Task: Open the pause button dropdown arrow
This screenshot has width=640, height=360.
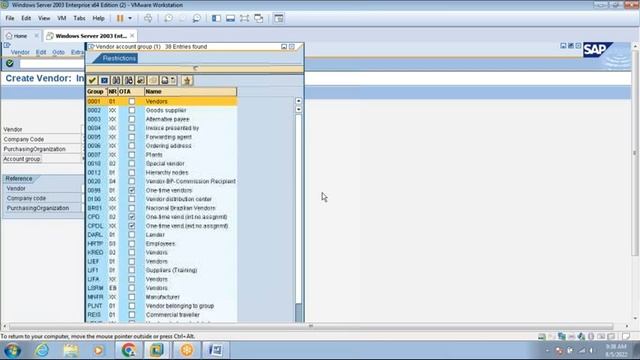Action: point(130,18)
